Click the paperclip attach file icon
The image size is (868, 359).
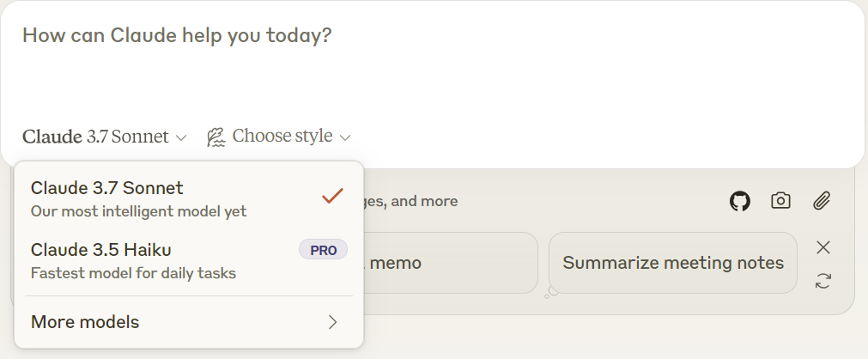coord(822,201)
